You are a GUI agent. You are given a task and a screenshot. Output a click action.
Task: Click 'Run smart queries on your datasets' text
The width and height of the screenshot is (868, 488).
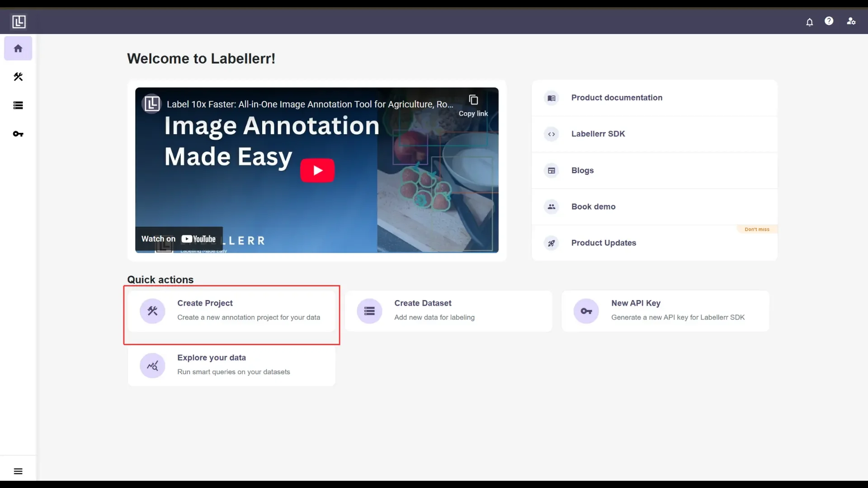[234, 372]
